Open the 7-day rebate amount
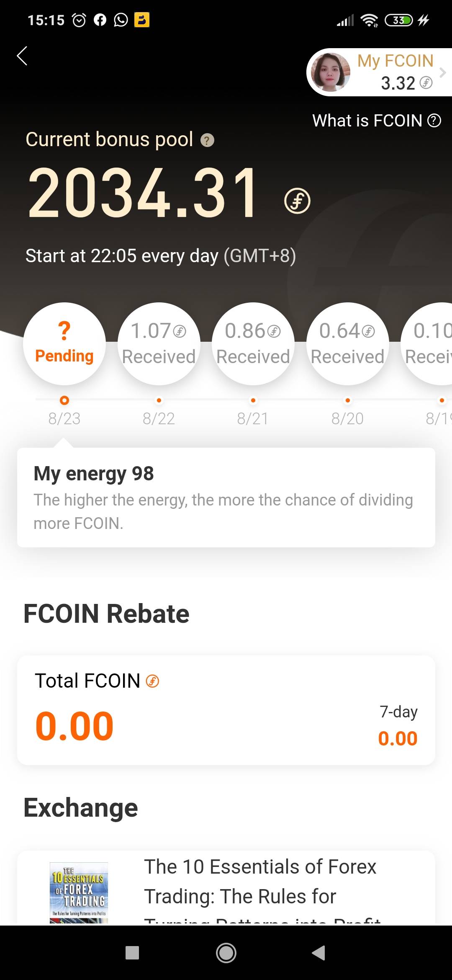The width and height of the screenshot is (452, 980). tap(398, 738)
